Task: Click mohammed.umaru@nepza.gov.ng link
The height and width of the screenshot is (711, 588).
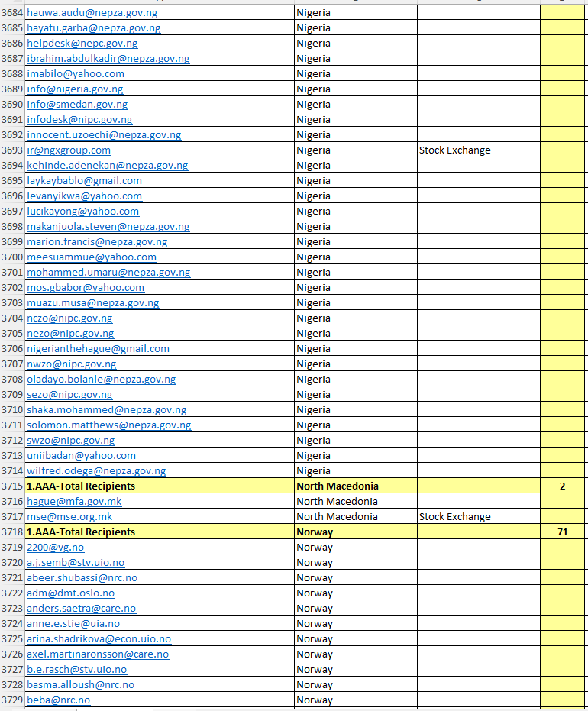Action: coord(108,273)
